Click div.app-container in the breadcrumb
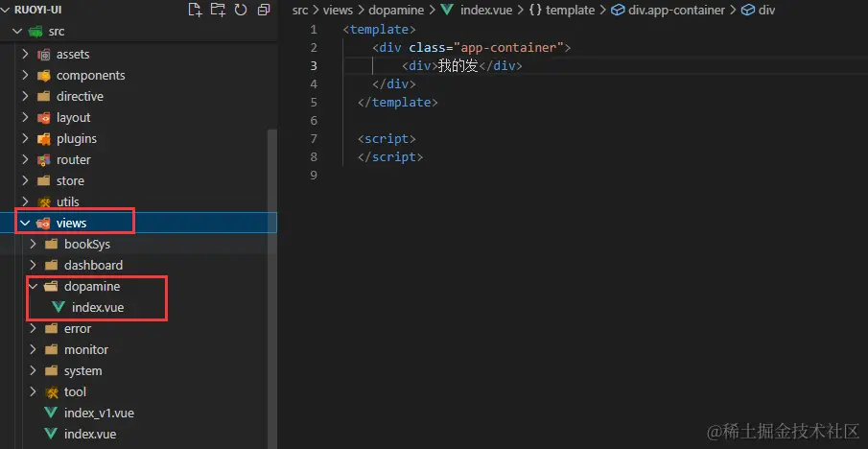 click(676, 10)
